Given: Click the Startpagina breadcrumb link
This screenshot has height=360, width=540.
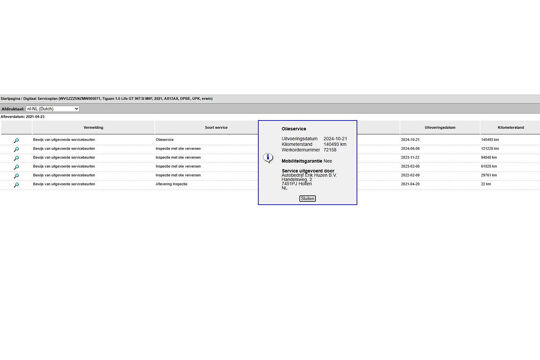Looking at the screenshot, I should [x=11, y=99].
